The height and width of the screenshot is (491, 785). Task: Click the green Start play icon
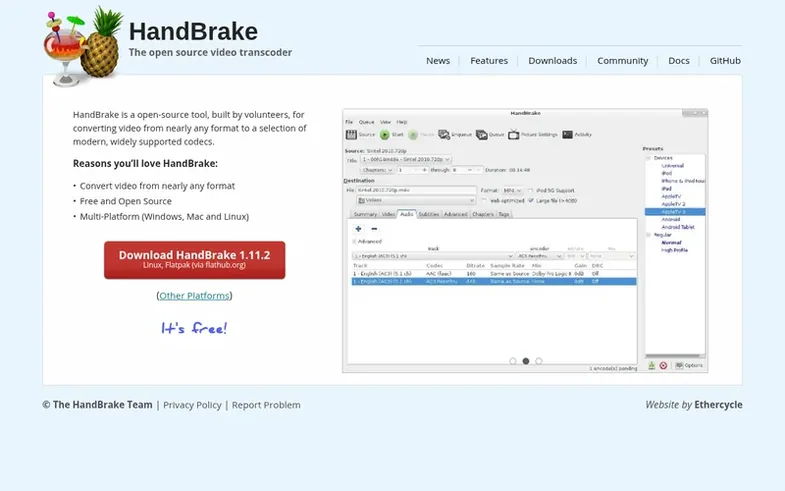pos(384,135)
